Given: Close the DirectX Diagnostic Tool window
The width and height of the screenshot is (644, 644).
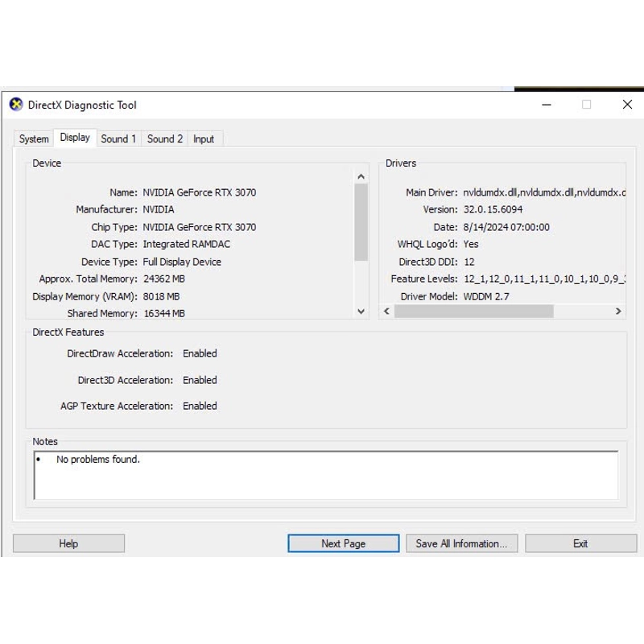Looking at the screenshot, I should (x=627, y=105).
